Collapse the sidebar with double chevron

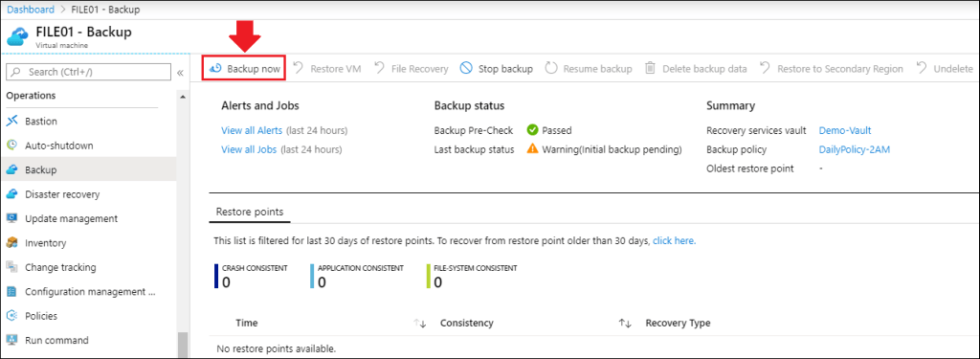coord(180,73)
